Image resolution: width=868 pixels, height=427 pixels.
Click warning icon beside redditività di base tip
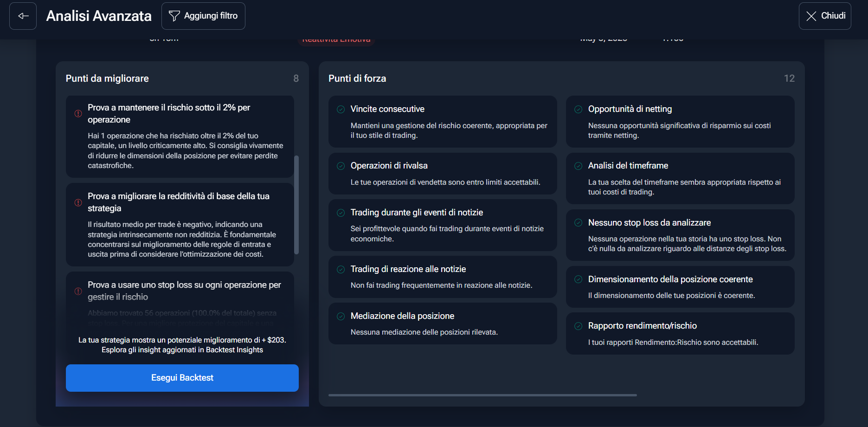pyautogui.click(x=78, y=202)
